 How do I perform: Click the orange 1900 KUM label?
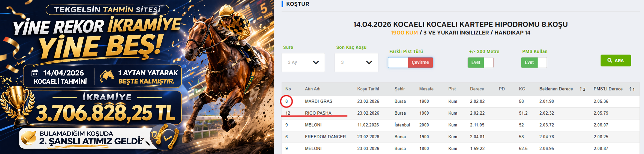pyautogui.click(x=404, y=33)
